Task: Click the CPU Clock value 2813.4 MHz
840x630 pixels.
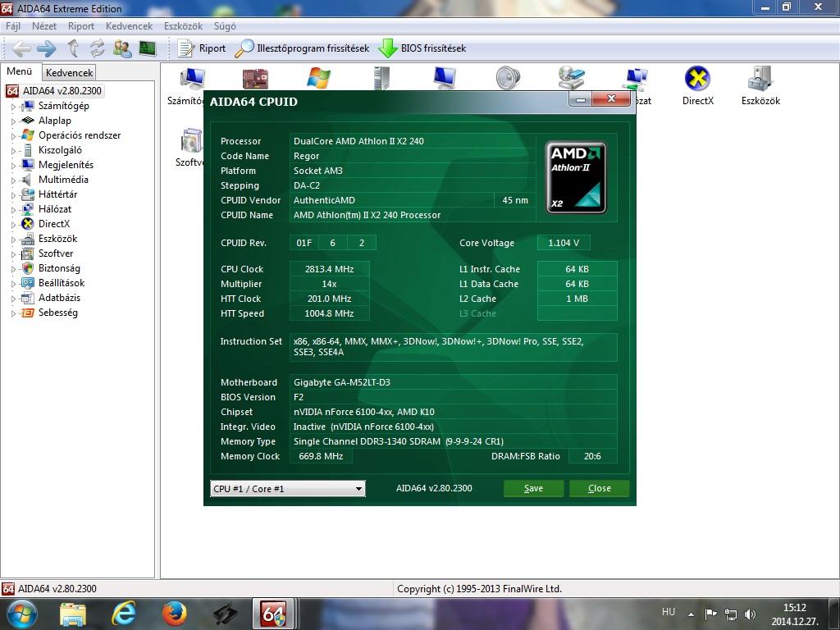Action: [329, 269]
